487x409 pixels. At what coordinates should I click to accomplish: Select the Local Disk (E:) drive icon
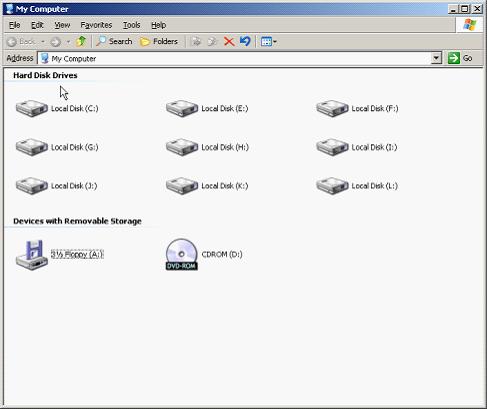pos(182,108)
